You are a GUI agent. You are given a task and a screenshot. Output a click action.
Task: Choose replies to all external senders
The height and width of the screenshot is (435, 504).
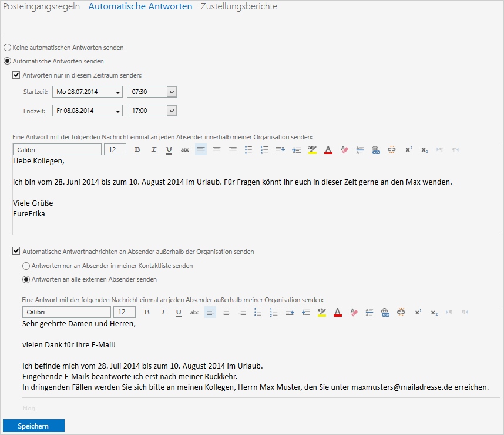coord(26,279)
